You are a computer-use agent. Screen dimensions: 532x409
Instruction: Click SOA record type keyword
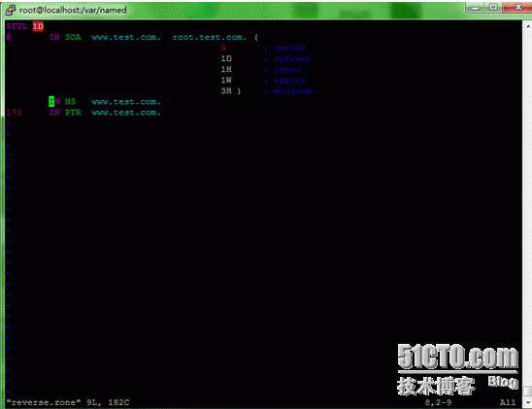[73, 37]
